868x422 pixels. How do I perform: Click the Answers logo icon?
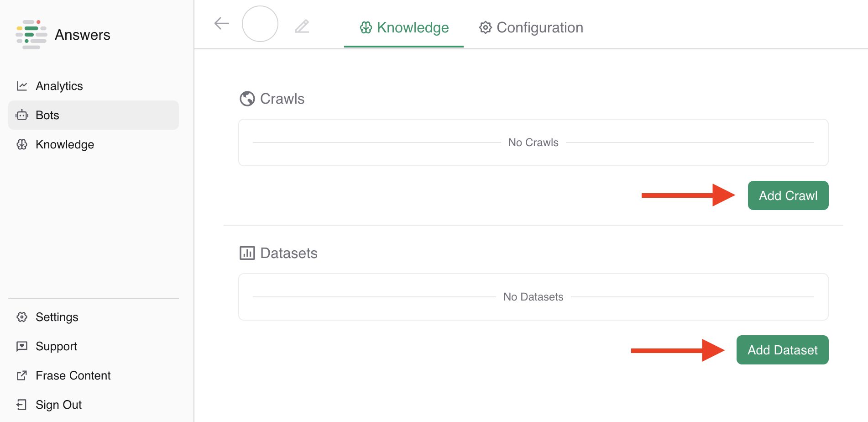click(31, 35)
